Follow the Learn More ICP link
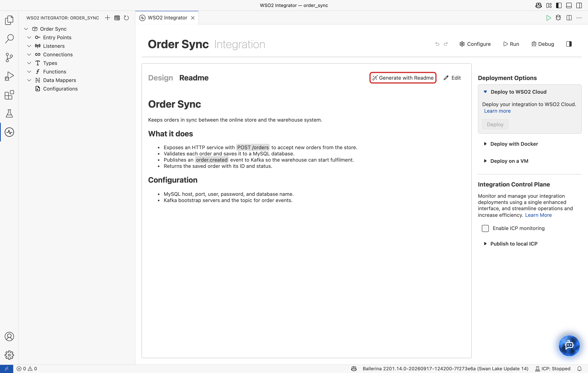This screenshot has width=588, height=373. [x=538, y=215]
